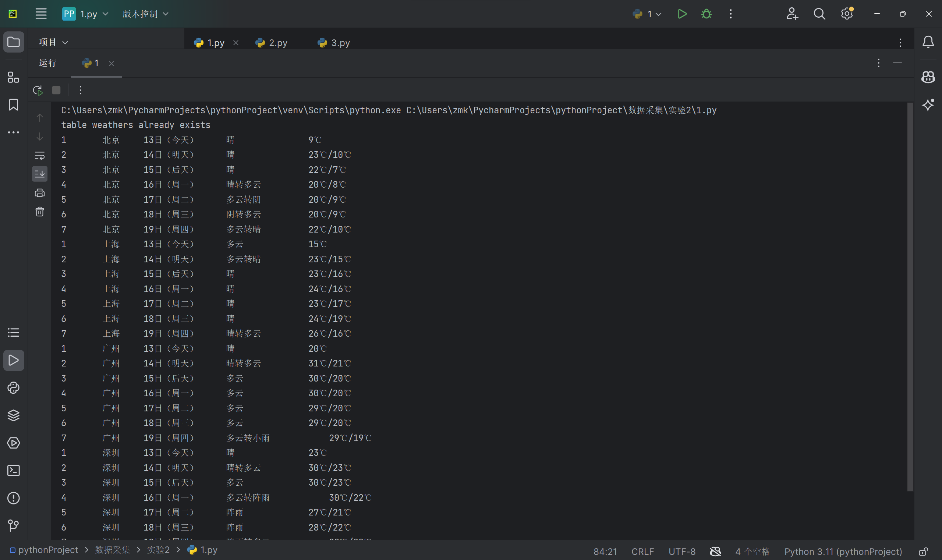This screenshot has width=942, height=560.
Task: Clear all console output
Action: [x=40, y=212]
